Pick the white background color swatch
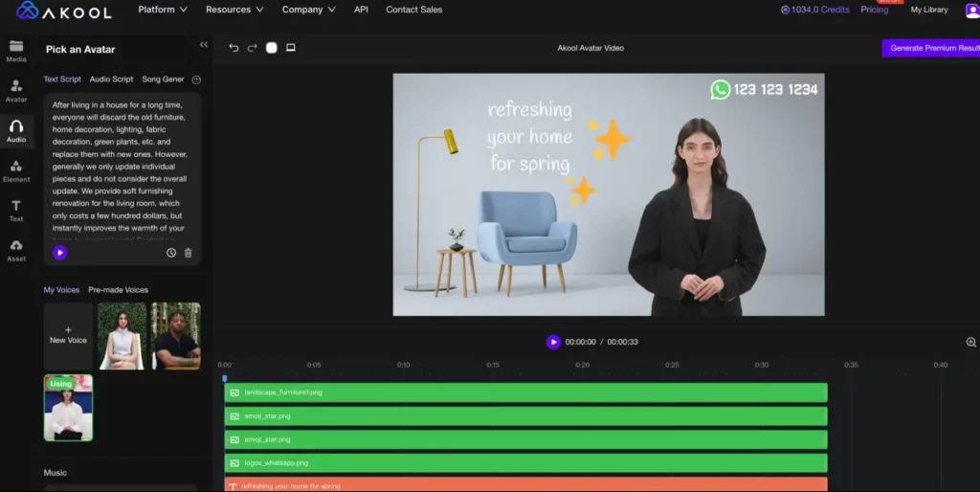This screenshot has height=492, width=980. click(272, 48)
